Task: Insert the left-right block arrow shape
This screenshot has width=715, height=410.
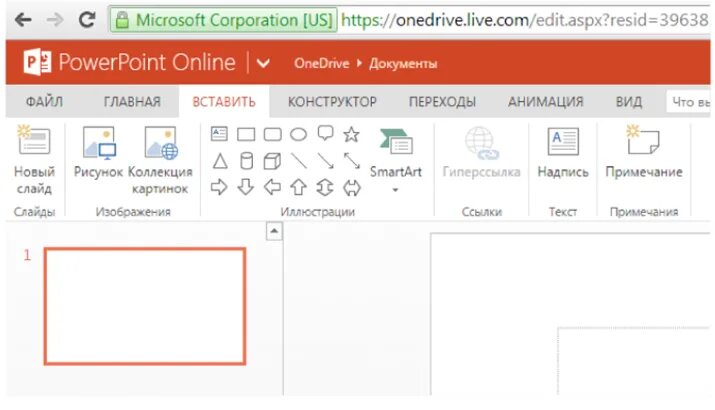Action: point(352,187)
